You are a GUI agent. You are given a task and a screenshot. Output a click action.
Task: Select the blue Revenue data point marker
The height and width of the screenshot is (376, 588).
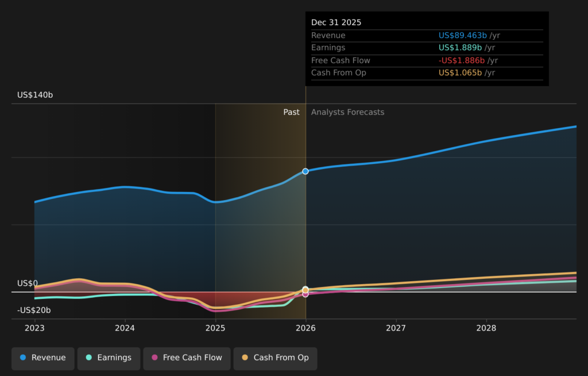pos(305,171)
